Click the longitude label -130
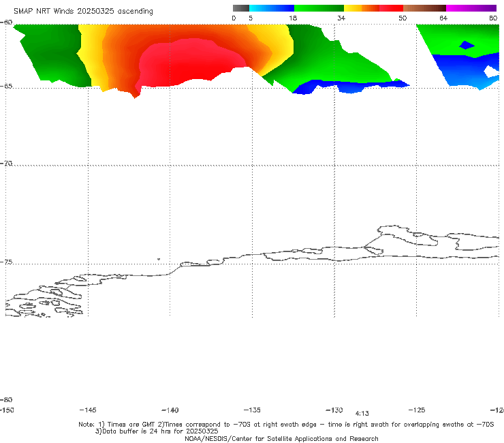Viewport: 504px width, 443px height. 334,410
